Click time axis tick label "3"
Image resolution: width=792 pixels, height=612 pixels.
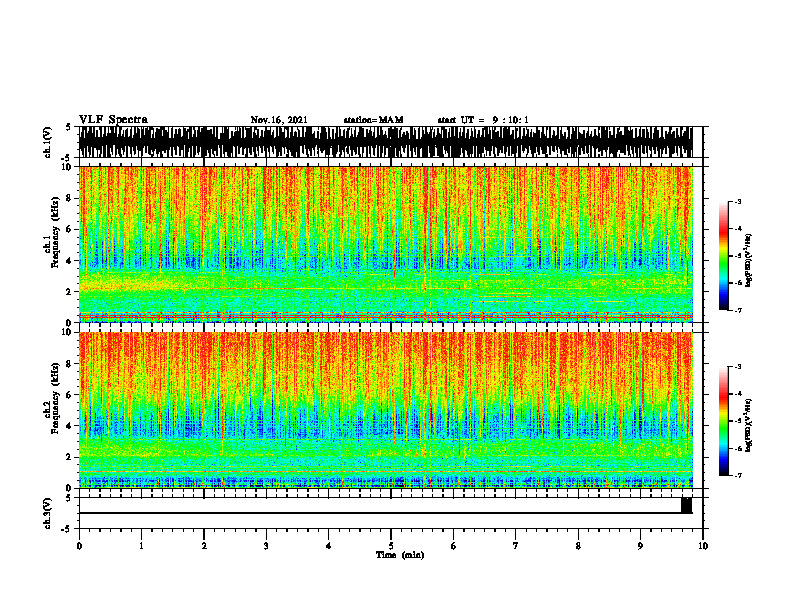click(x=266, y=546)
